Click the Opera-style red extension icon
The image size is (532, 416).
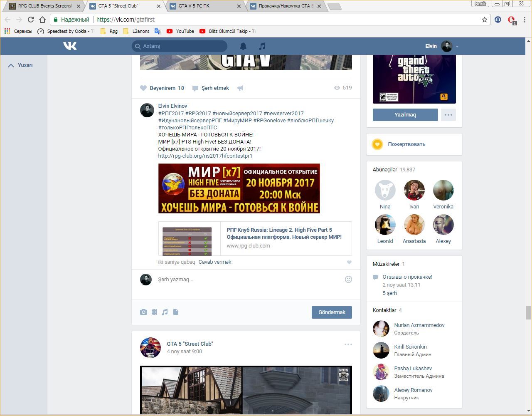pos(512,20)
